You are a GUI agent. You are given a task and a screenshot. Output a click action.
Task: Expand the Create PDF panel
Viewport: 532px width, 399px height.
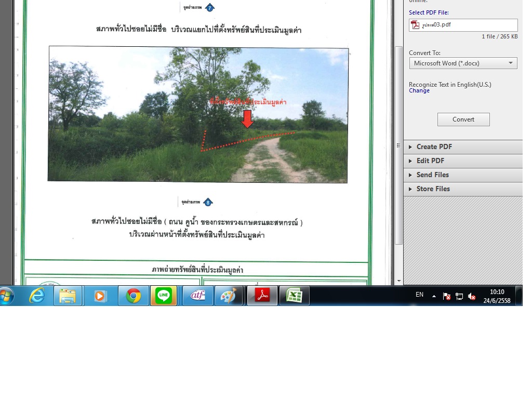[463, 147]
